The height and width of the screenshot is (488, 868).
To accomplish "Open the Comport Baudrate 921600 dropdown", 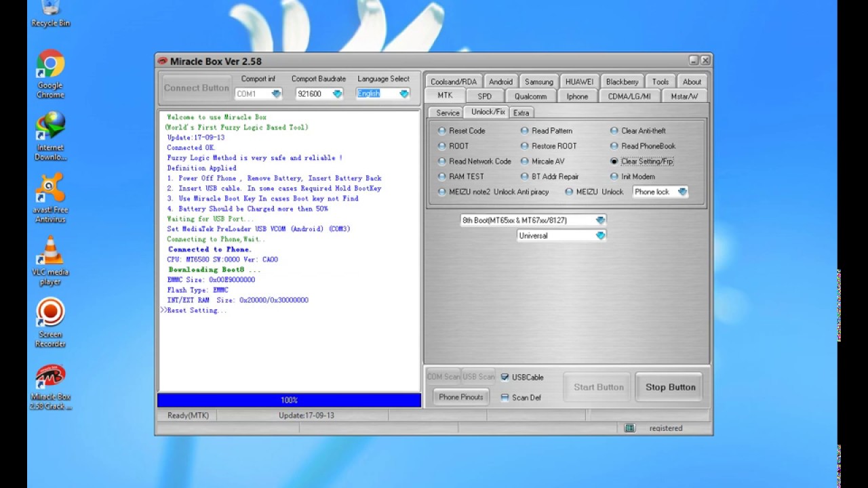I will [319, 94].
